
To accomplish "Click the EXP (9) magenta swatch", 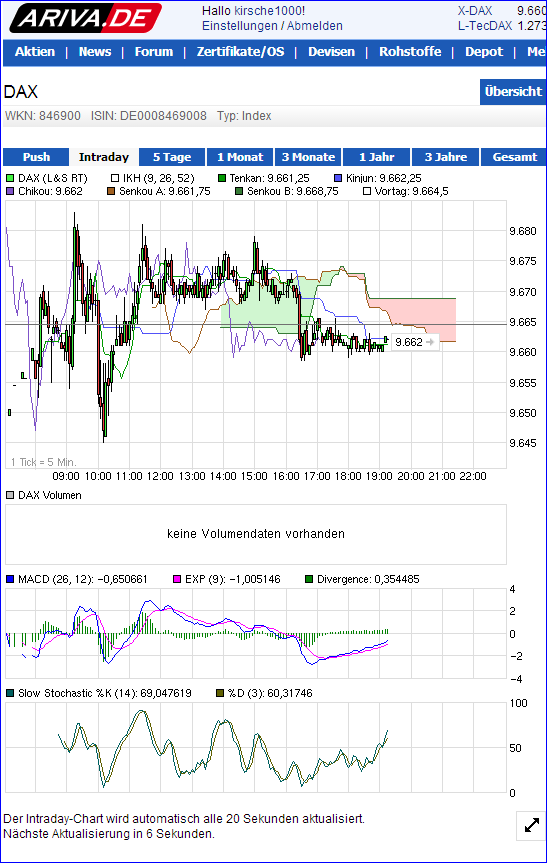I will (x=177, y=579).
